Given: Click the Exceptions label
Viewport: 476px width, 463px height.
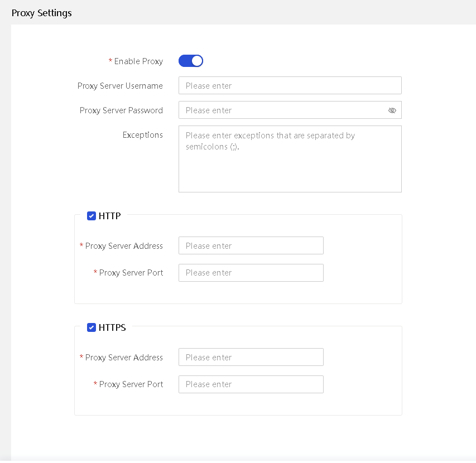Looking at the screenshot, I should 143,135.
